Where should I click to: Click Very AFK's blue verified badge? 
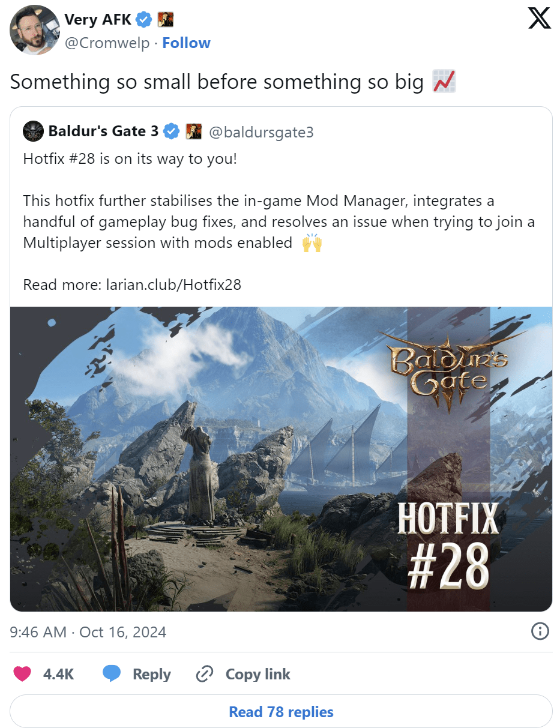(143, 20)
